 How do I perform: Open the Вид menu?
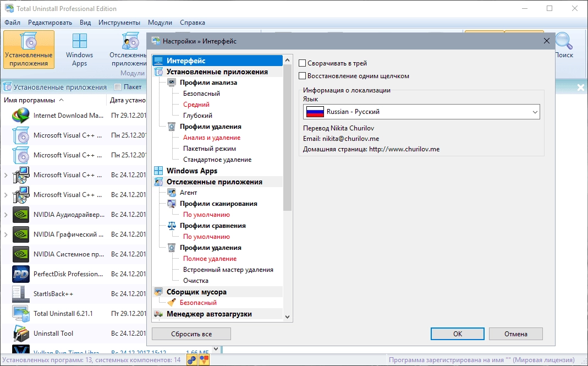[85, 23]
